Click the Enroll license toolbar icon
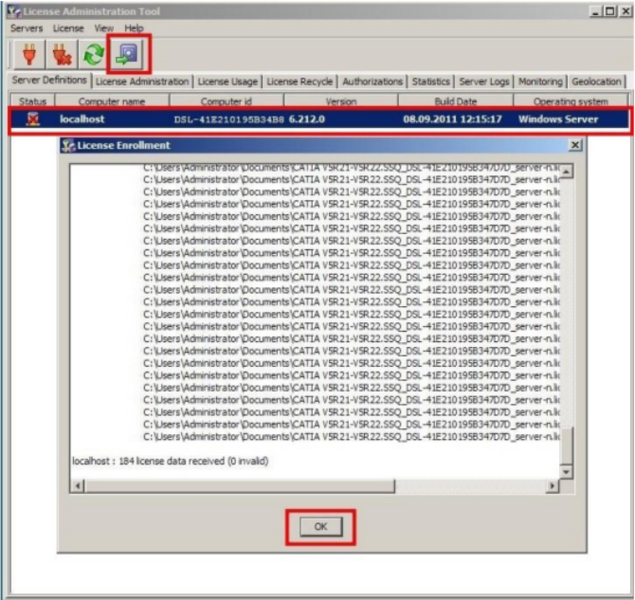635x600 pixels. [x=128, y=54]
